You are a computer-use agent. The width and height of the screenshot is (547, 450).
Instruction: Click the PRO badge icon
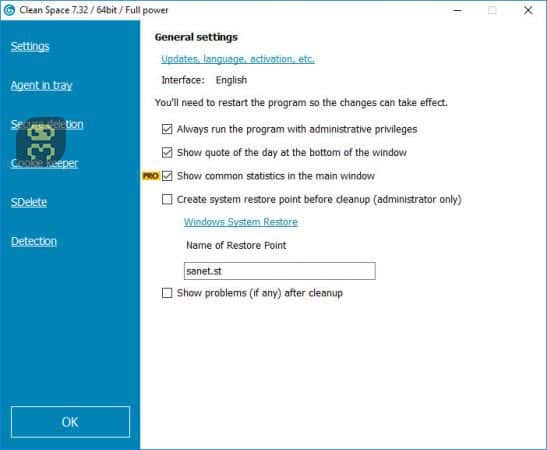pos(151,176)
